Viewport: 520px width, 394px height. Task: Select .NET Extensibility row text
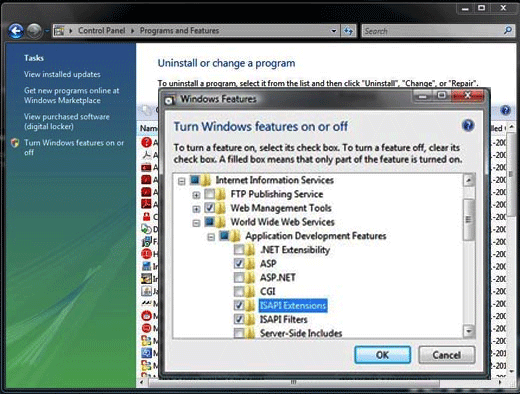tap(295, 250)
